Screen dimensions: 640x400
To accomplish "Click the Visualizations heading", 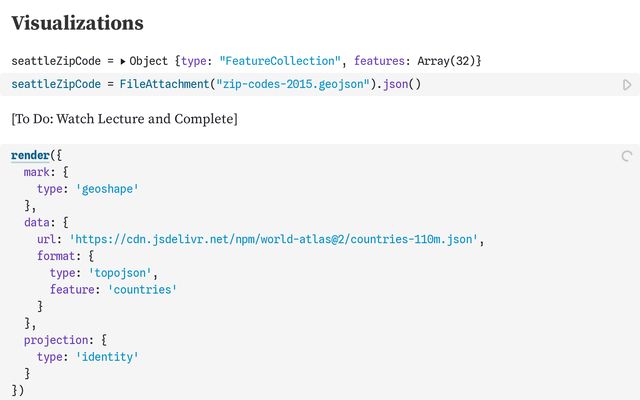I will tap(77, 22).
